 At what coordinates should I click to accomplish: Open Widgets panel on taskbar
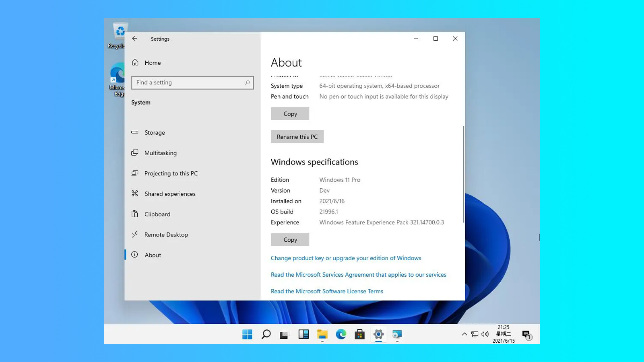pos(303,334)
